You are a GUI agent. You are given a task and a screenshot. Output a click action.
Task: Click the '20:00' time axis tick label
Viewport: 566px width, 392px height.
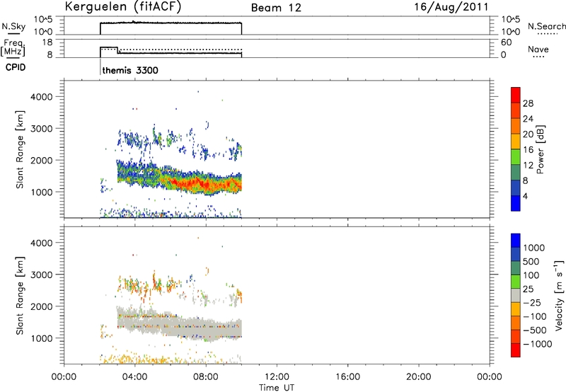point(418,377)
